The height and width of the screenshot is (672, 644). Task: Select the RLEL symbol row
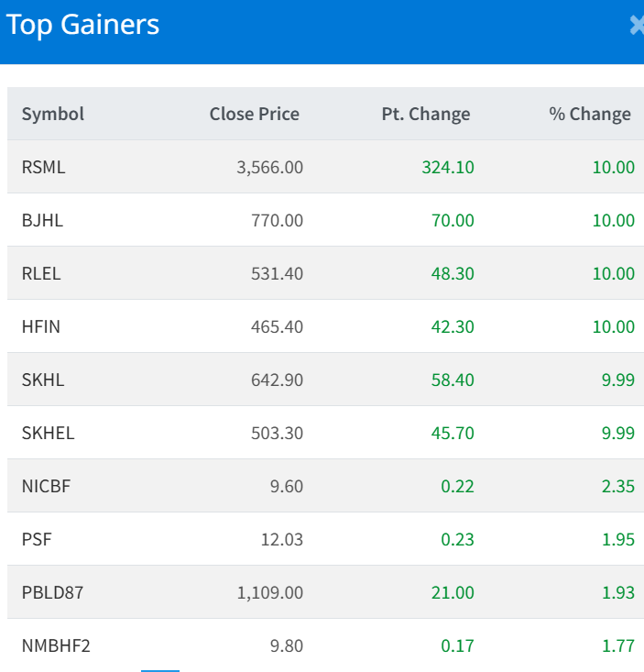41,273
